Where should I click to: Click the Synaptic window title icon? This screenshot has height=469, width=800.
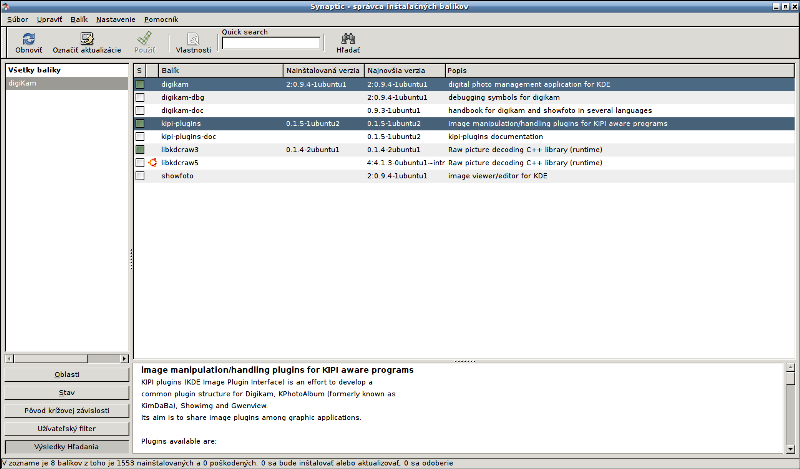coord(5,7)
